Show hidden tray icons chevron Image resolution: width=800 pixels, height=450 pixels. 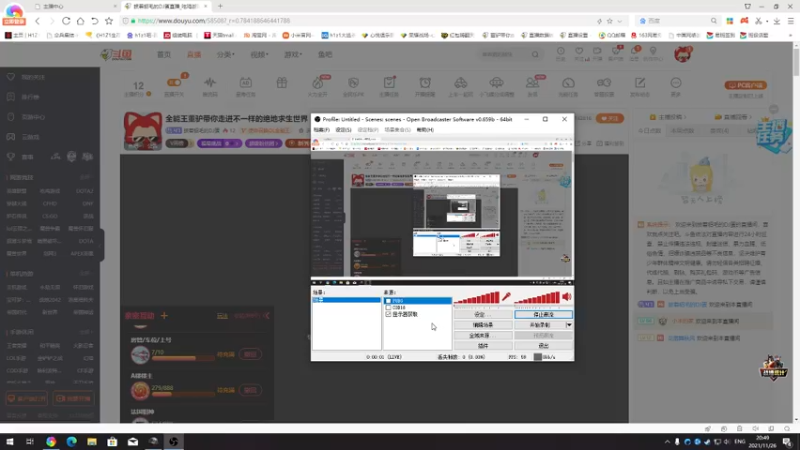click(x=667, y=442)
